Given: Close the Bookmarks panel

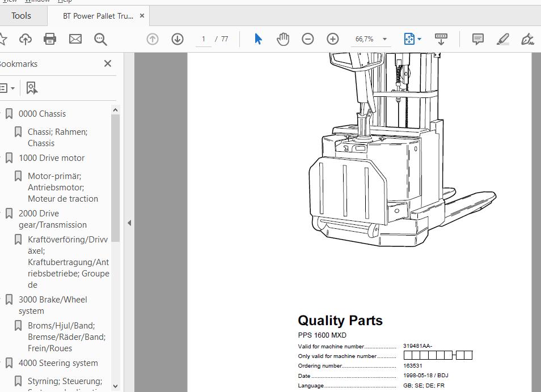Looking at the screenshot, I should pyautogui.click(x=108, y=63).
